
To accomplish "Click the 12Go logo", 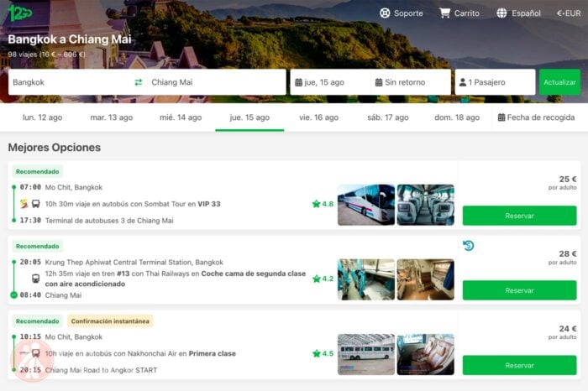I will click(x=20, y=13).
